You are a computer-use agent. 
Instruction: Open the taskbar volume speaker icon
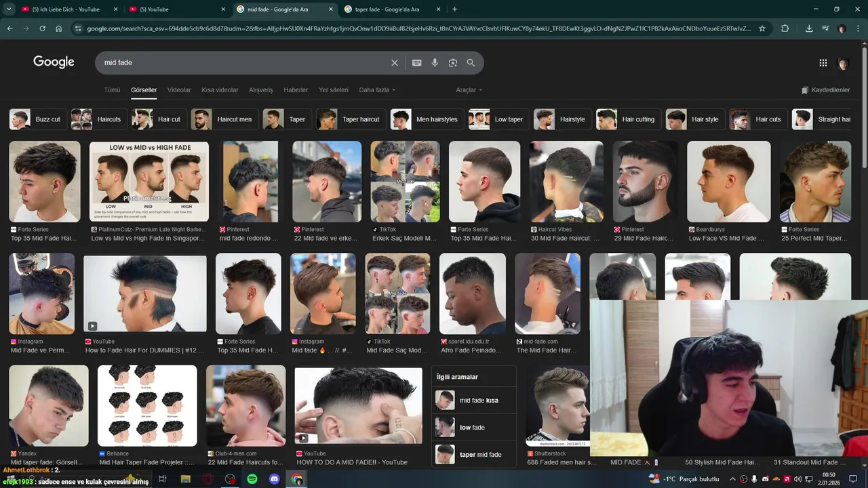[797, 479]
